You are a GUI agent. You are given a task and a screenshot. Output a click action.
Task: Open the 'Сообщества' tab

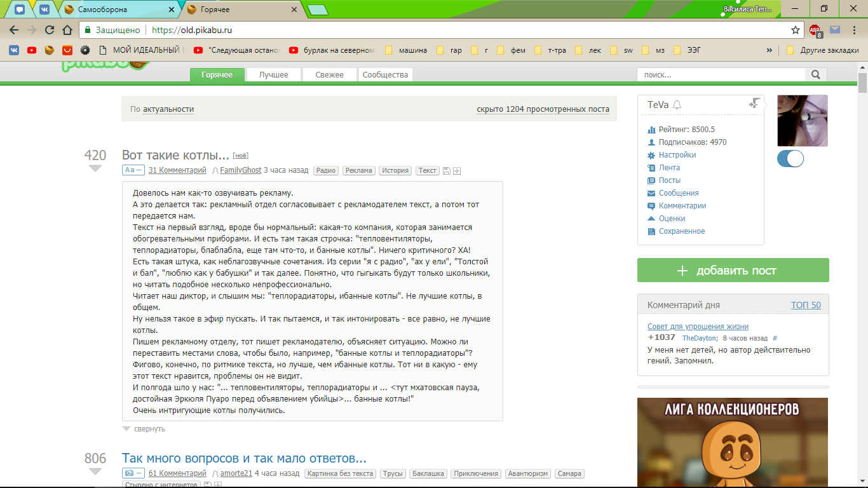(x=385, y=75)
